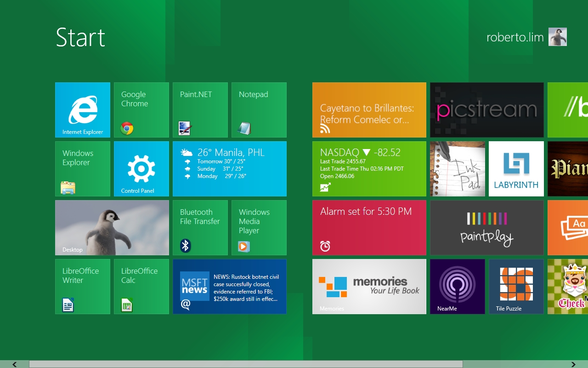Open the Check chess king tile
Screen dimensions: 588x368
[568, 287]
